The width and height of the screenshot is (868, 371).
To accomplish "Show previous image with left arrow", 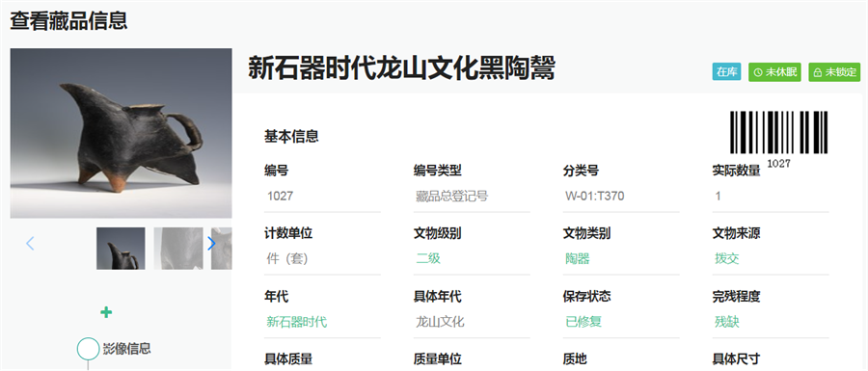I will click(31, 243).
